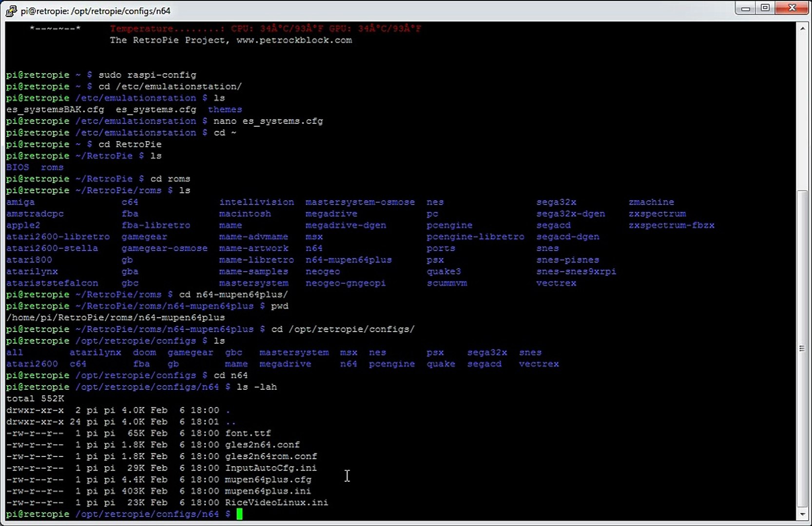Click the scrollbar down arrow
This screenshot has height=526, width=812.
(802, 514)
